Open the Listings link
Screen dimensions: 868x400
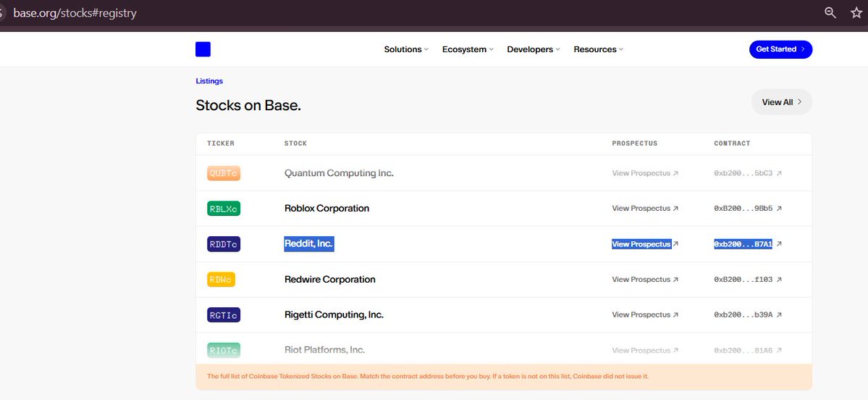coord(209,81)
